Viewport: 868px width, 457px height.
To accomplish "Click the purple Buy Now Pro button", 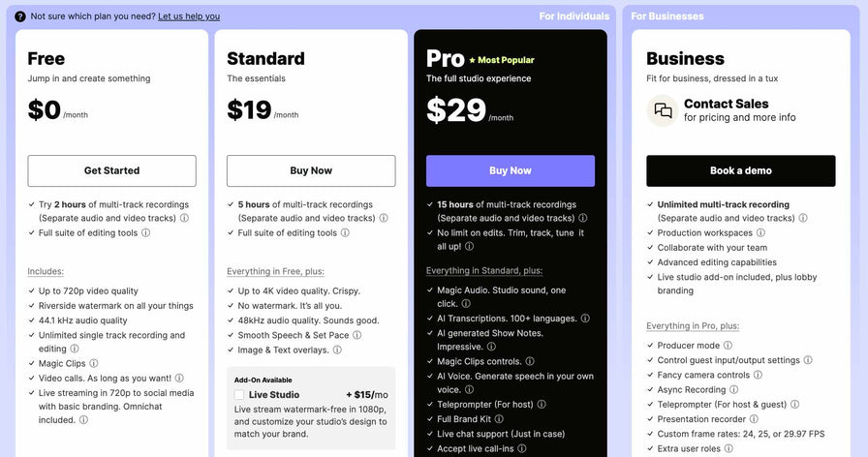I will point(511,170).
